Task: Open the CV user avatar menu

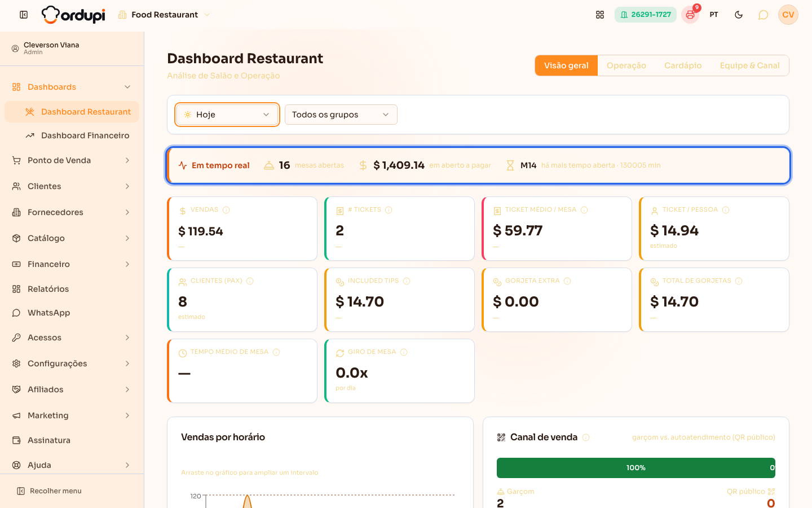Action: click(788, 15)
